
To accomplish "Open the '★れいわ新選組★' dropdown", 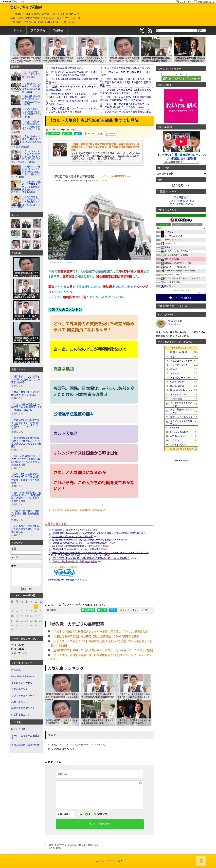I will [x=181, y=162].
